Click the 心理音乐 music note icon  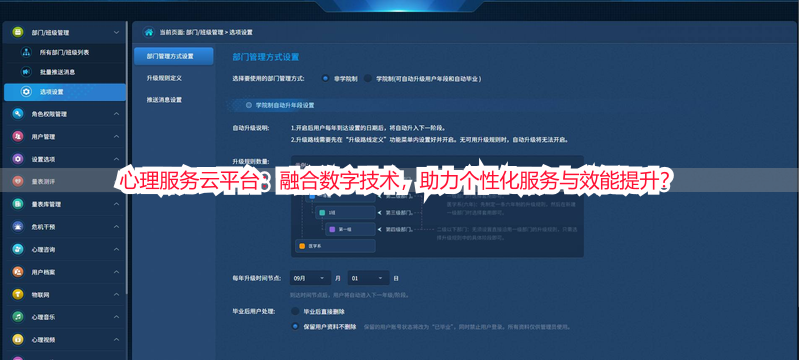point(18,317)
